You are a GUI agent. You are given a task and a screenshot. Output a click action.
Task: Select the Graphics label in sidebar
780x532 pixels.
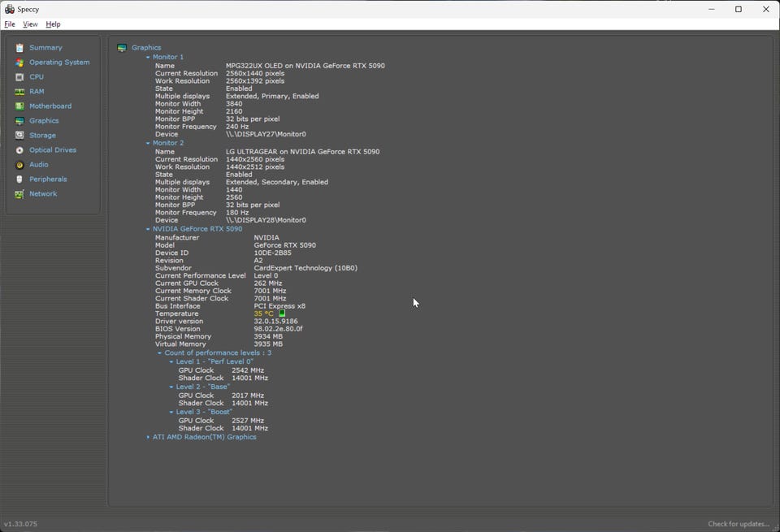(x=44, y=121)
